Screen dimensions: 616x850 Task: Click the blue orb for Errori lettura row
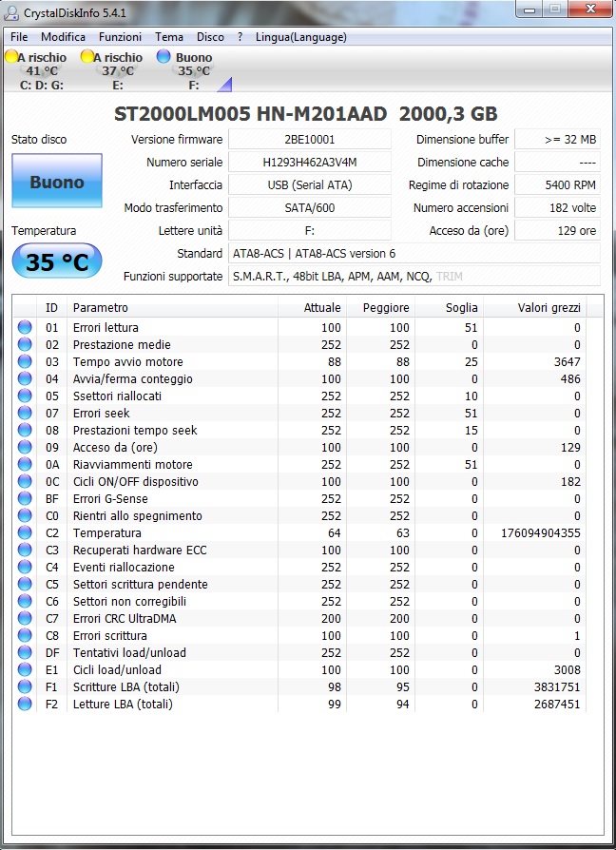pos(25,327)
